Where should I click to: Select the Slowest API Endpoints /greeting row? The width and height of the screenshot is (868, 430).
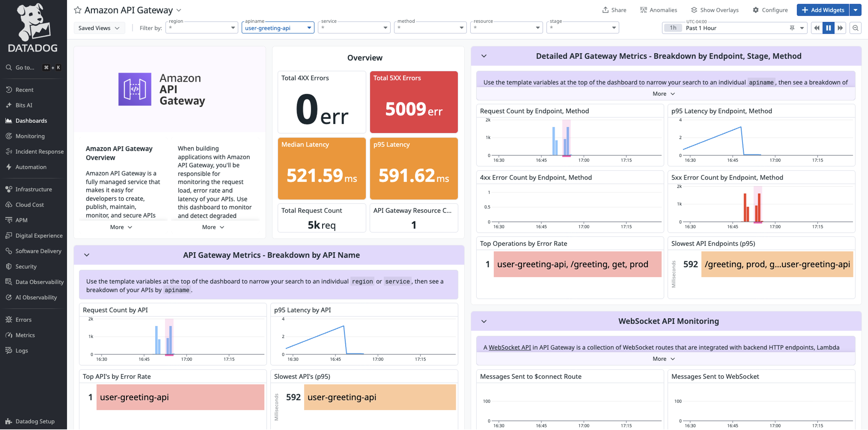tap(777, 265)
